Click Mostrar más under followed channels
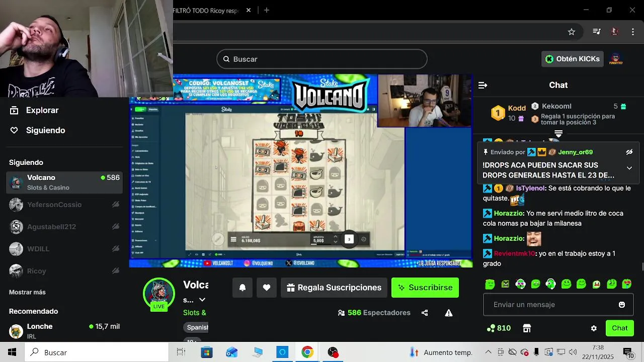 click(27, 292)
